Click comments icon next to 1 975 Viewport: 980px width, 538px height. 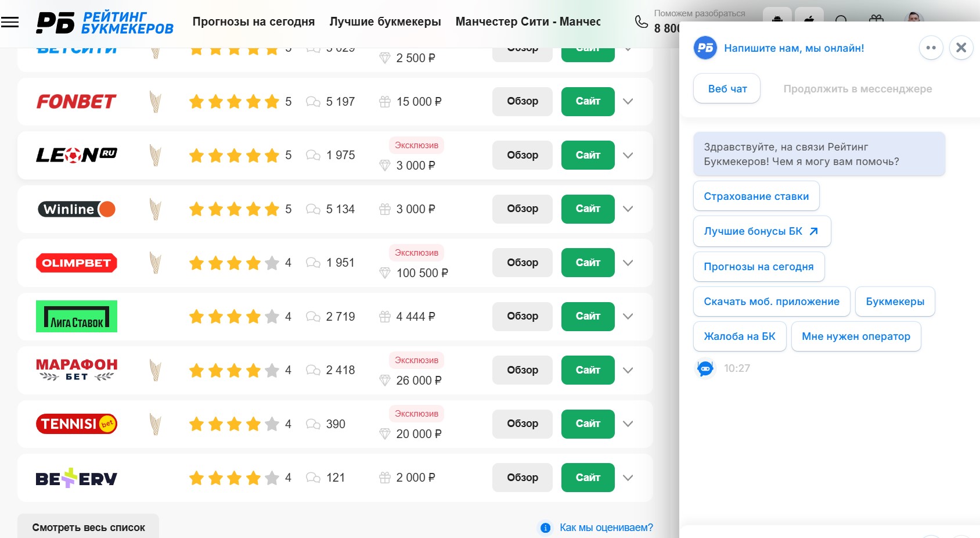313,155
